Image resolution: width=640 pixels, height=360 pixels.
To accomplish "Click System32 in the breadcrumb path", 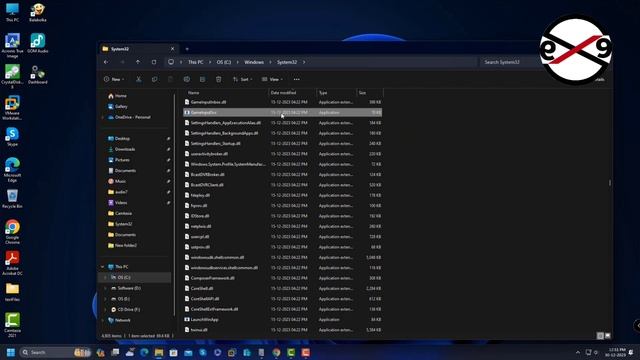I will point(287,62).
